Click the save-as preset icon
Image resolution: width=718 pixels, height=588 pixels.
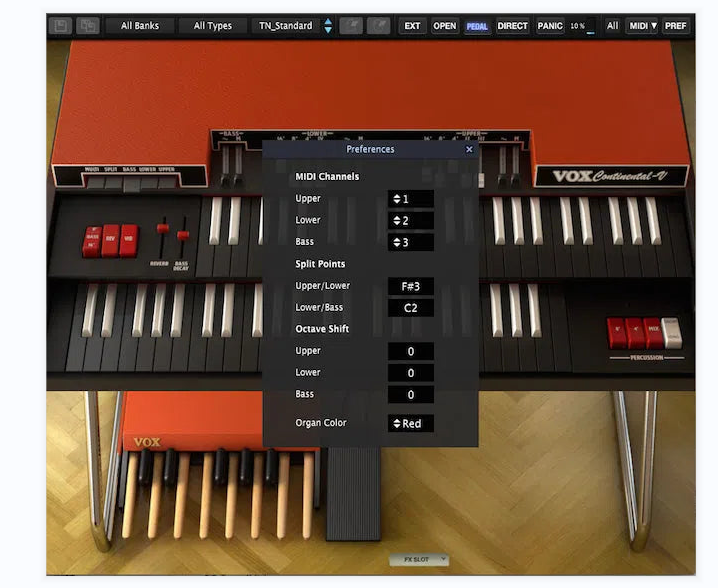coord(87,26)
